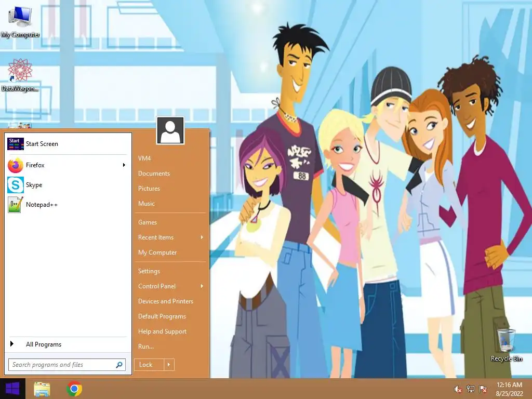Open Help and Support
The height and width of the screenshot is (399, 532).
(x=162, y=331)
